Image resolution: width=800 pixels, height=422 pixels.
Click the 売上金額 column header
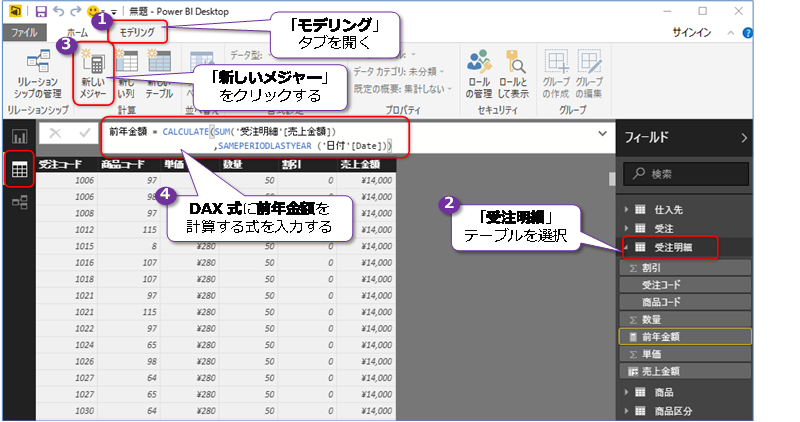(x=366, y=164)
